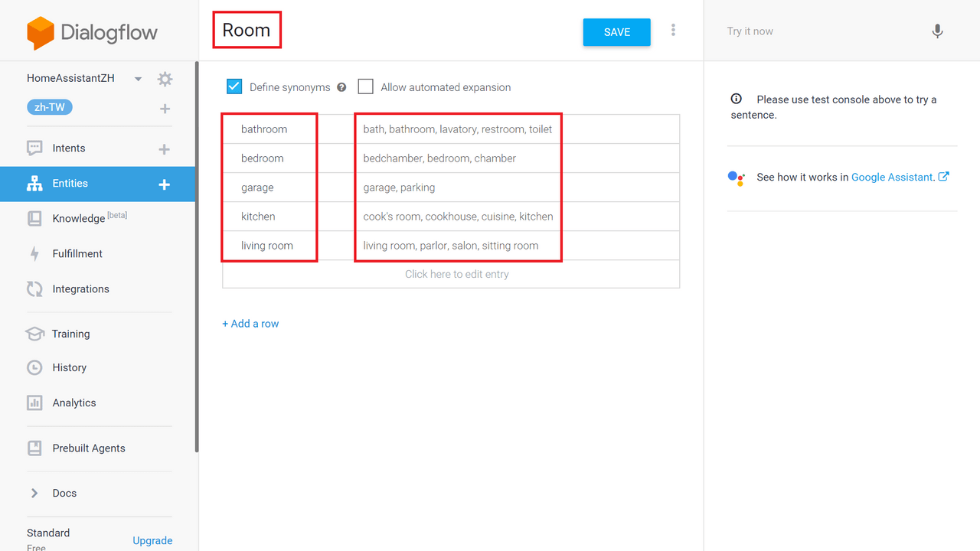Viewport: 980px width, 551px height.
Task: Open the Entities section
Action: pyautogui.click(x=70, y=184)
